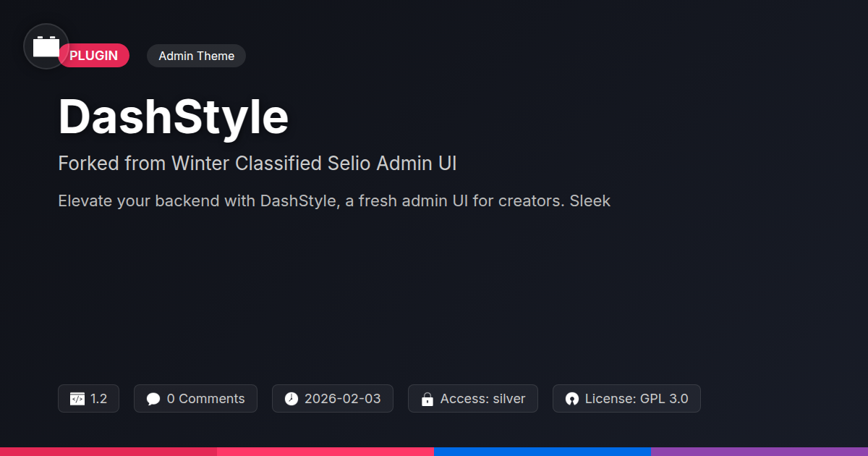Viewport: 868px width, 456px height.
Task: Click the plugin brick icon circle
Action: (x=46, y=46)
